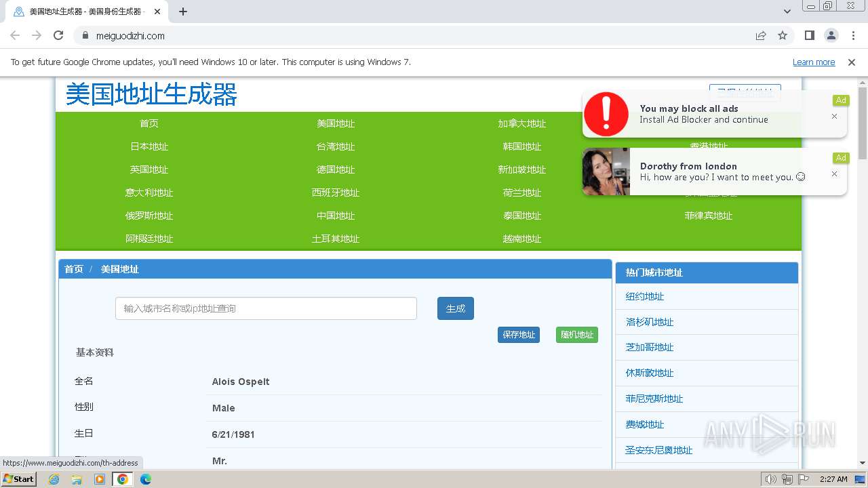Click the page vertical scrollbar thumb

pos(863,123)
